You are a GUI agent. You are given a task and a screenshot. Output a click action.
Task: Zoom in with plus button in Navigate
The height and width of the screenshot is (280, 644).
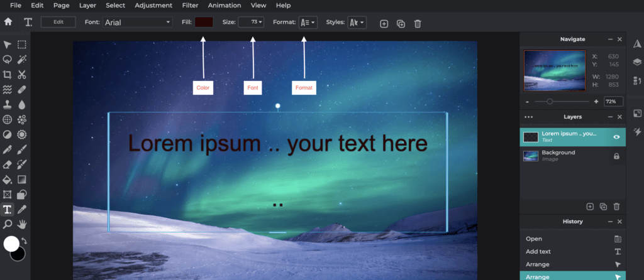(x=596, y=102)
